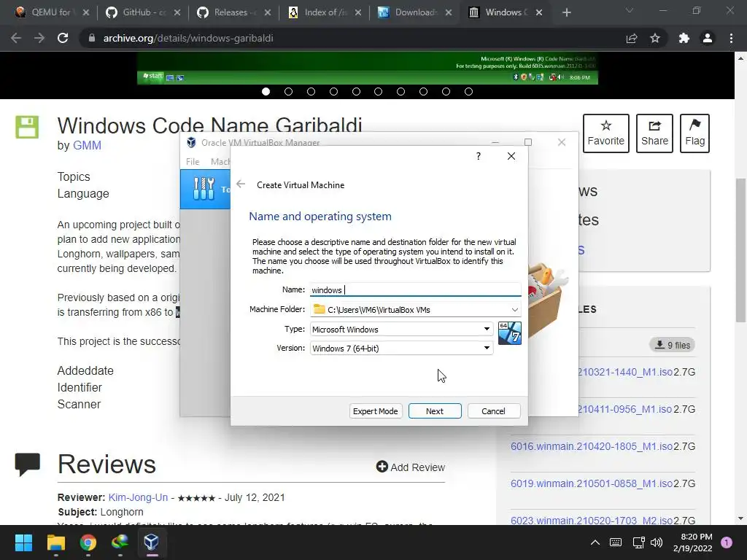Open the Windows Start menu
The width and height of the screenshot is (747, 560).
23,542
